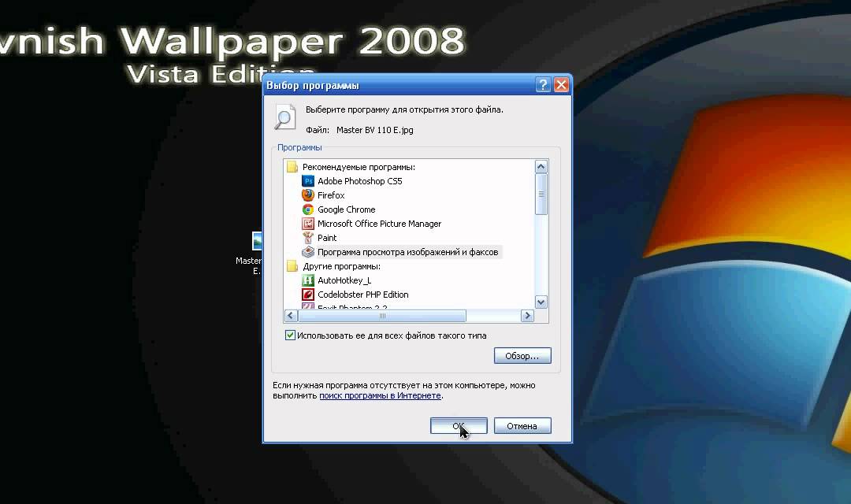Click the recommended programs folder icon
The image size is (851, 504).
click(x=292, y=166)
